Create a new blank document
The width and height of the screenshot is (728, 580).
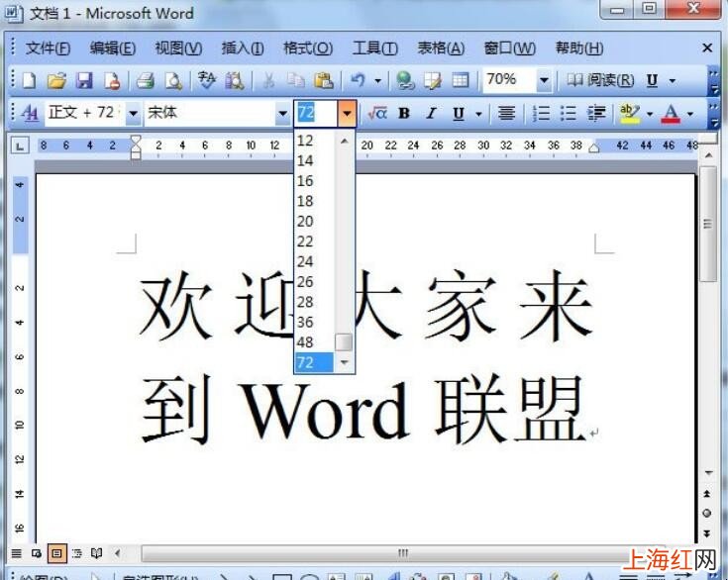[30, 81]
